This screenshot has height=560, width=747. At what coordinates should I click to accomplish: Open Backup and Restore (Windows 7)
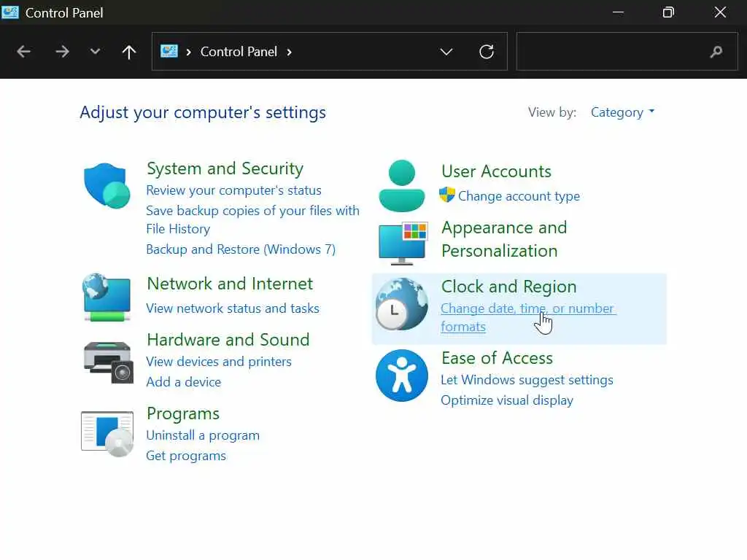tap(241, 249)
